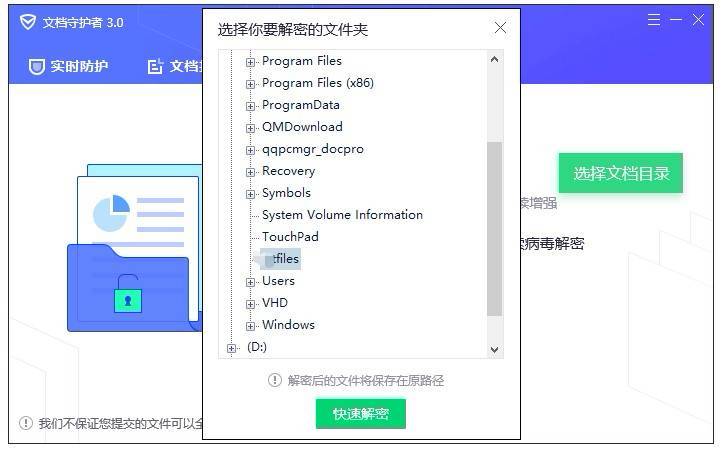Click the 实时防护 shield icon

pos(36,67)
